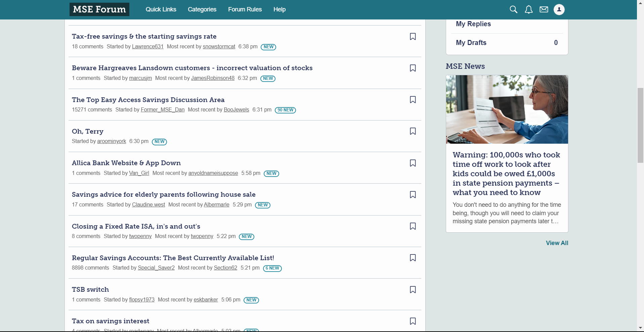Open Regular Savings Accounts Best Currently Available List
Image resolution: width=644 pixels, height=332 pixels.
point(173,258)
